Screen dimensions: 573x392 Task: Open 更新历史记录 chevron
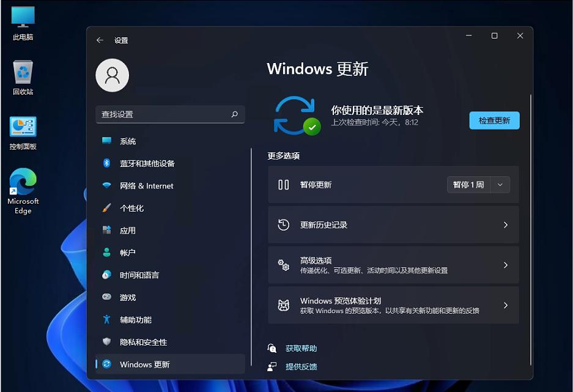[x=506, y=225]
